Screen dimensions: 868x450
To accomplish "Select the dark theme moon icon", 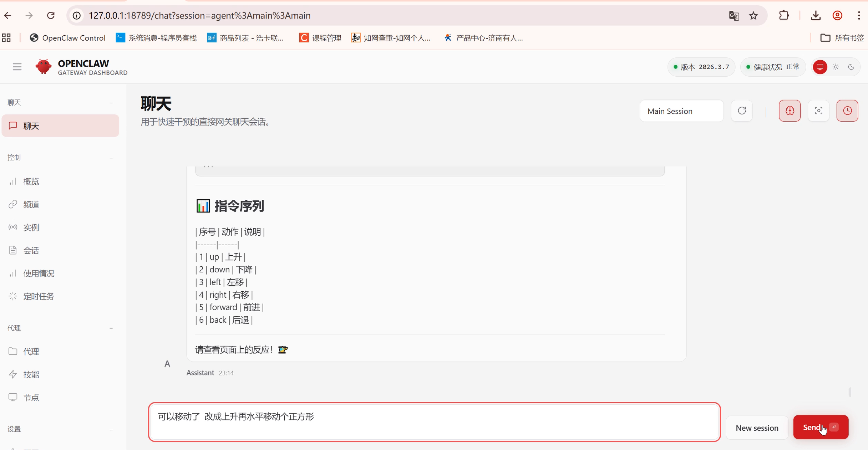I will (x=851, y=67).
